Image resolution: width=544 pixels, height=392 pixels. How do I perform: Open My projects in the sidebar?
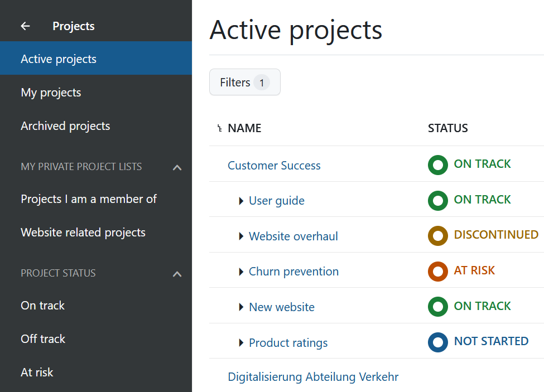coord(51,93)
